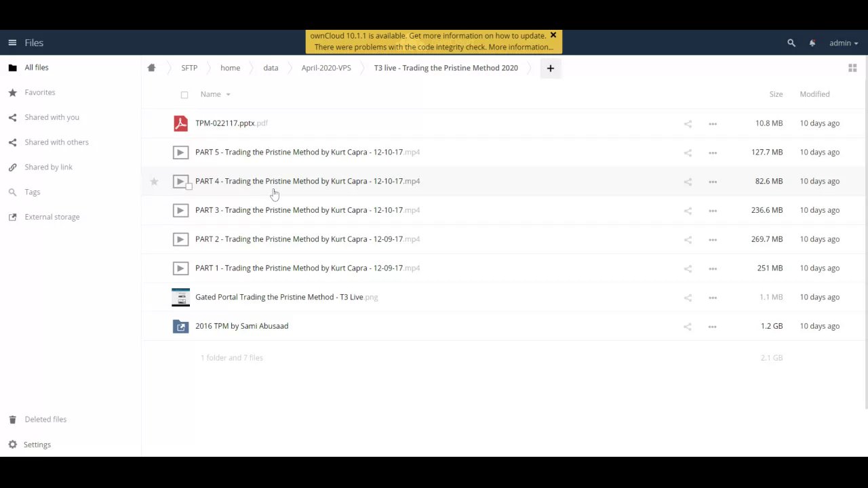Open more actions for Gated Portal PNG
868x488 pixels.
click(x=713, y=298)
